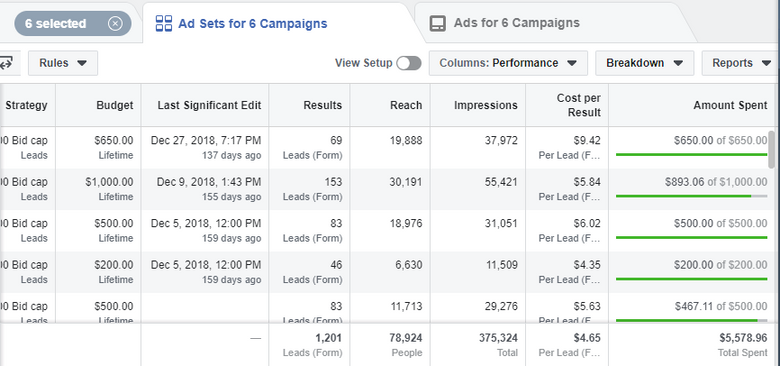Click the Ad Sets grid icon

[164, 23]
